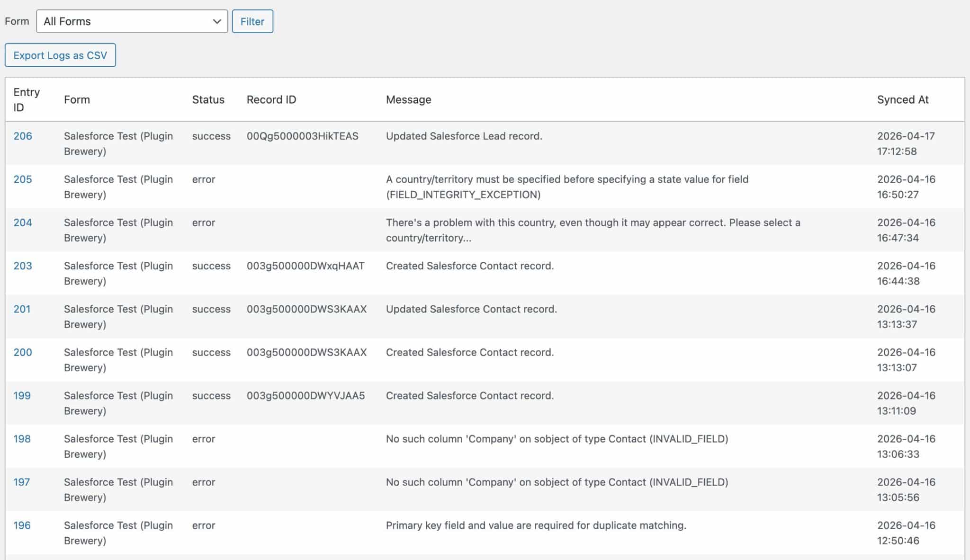Viewport: 970px width, 560px height.
Task: Click the Entry ID column header
Action: 26,99
